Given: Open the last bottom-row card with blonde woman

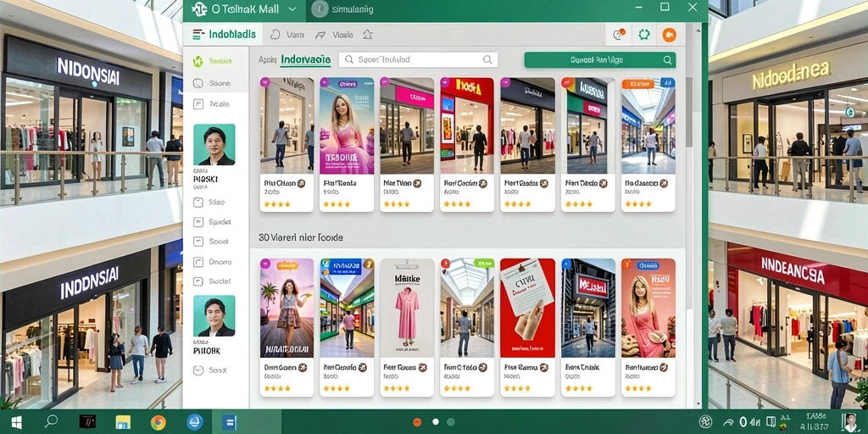Looking at the screenshot, I should click(648, 328).
